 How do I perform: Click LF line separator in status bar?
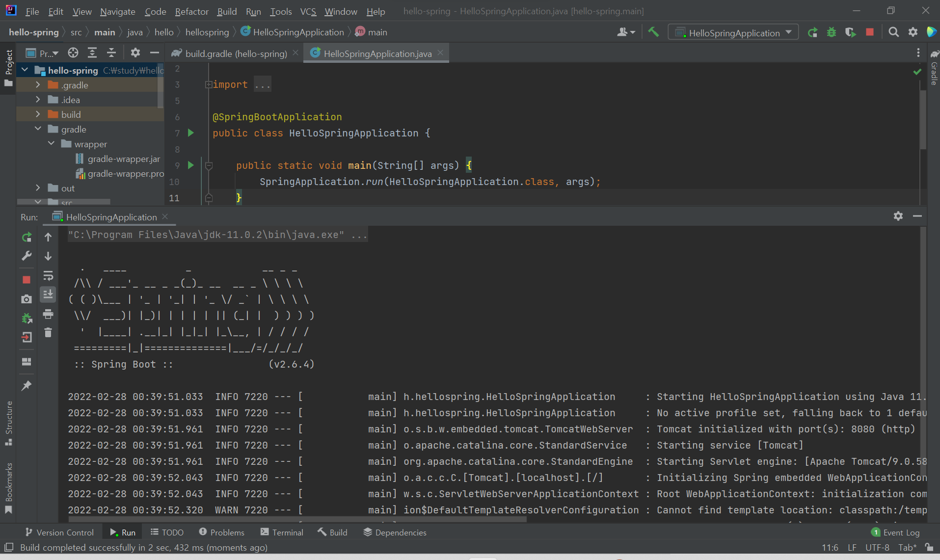pos(852,547)
